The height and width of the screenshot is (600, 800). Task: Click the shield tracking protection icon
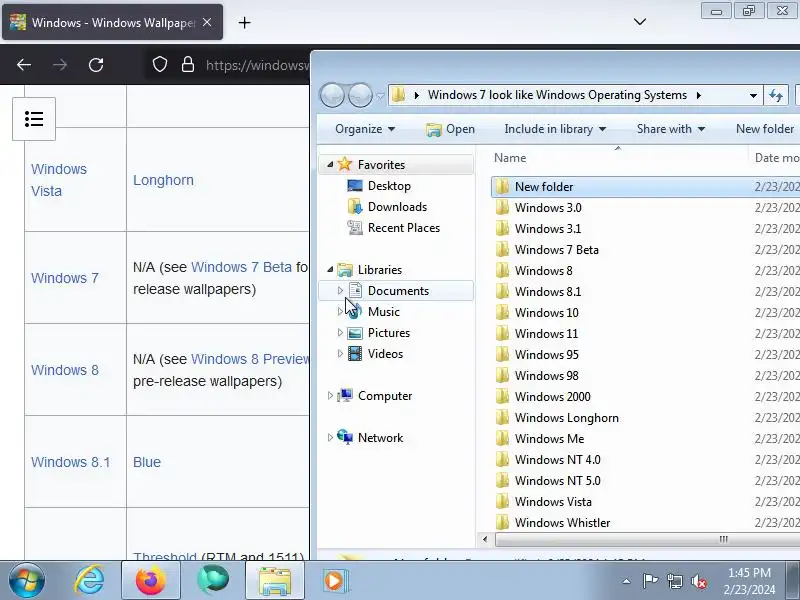click(160, 64)
